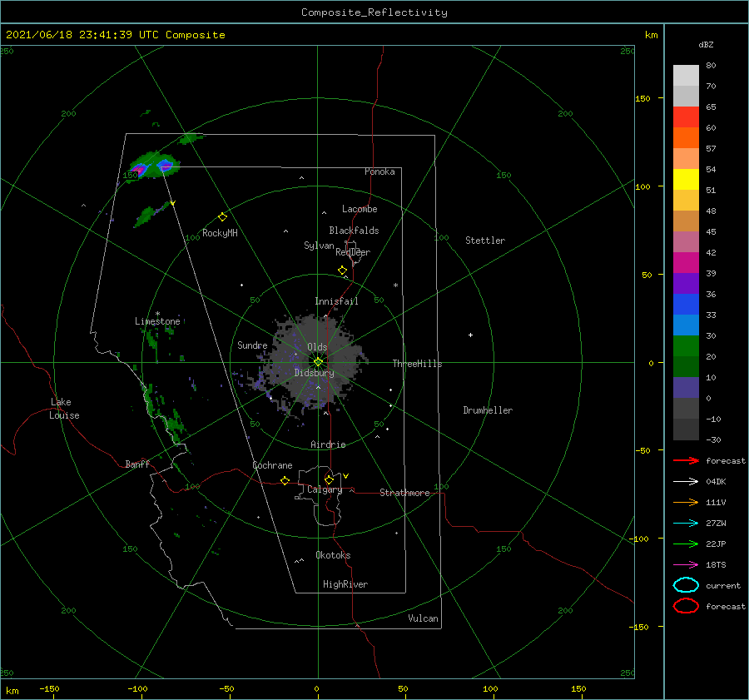Click the red forecast ellipse in legend
Viewport: 749px width, 700px height.
tap(686, 606)
